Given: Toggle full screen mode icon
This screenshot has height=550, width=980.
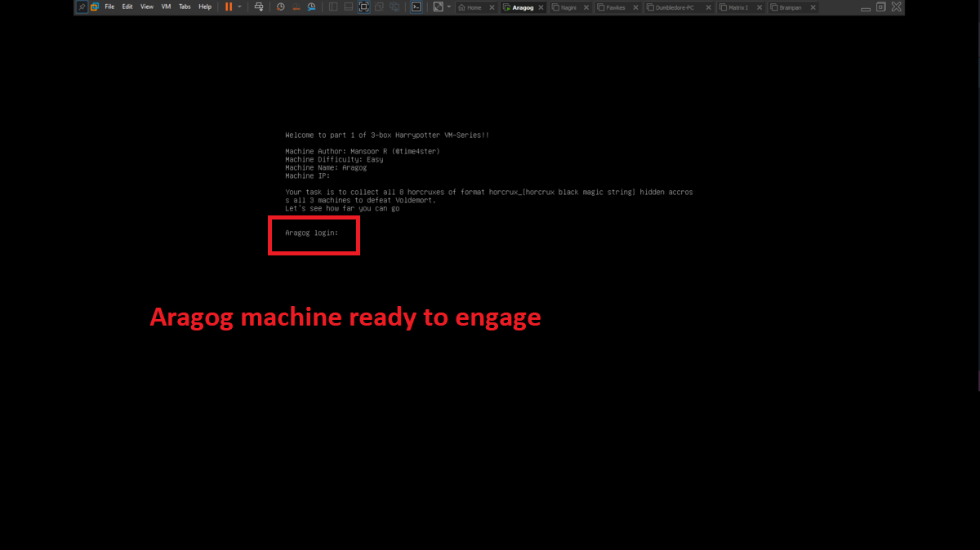Looking at the screenshot, I should [364, 7].
